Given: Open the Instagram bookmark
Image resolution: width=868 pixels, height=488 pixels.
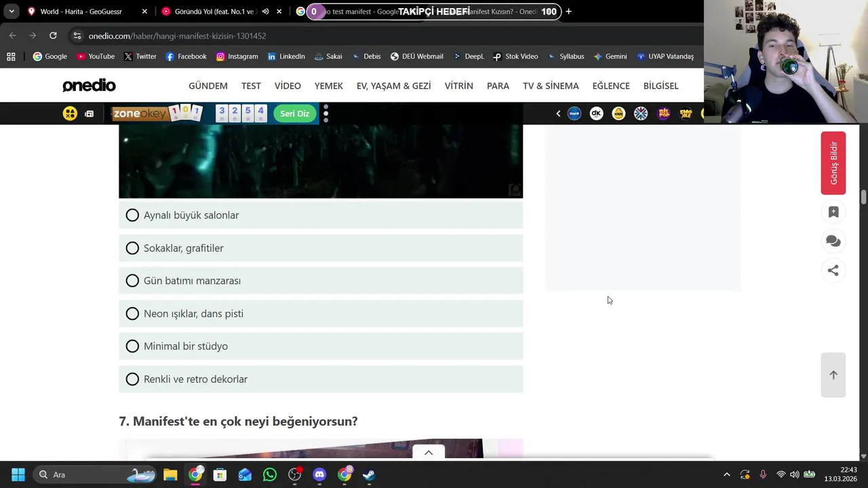Looking at the screenshot, I should 237,56.
